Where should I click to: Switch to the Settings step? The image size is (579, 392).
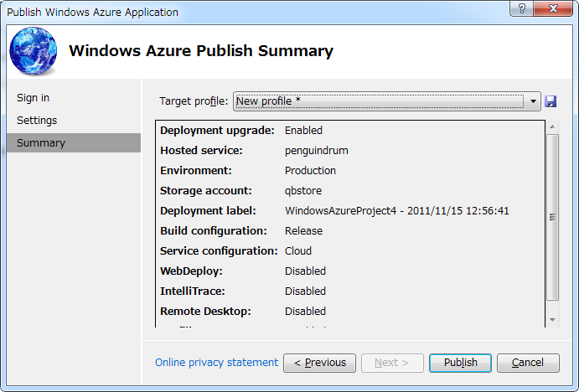click(37, 121)
